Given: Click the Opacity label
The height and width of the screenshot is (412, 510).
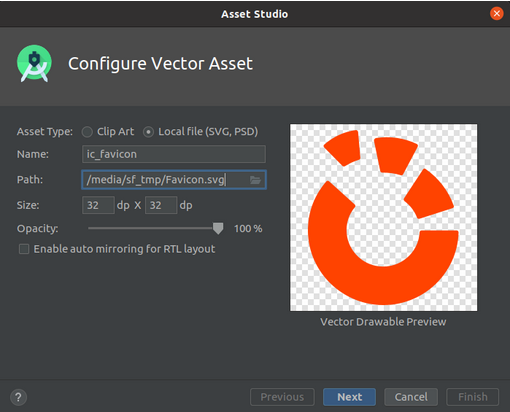Looking at the screenshot, I should point(37,229).
